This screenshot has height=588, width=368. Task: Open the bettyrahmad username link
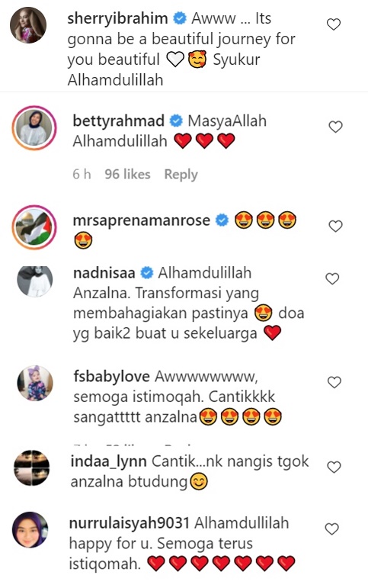coord(118,120)
